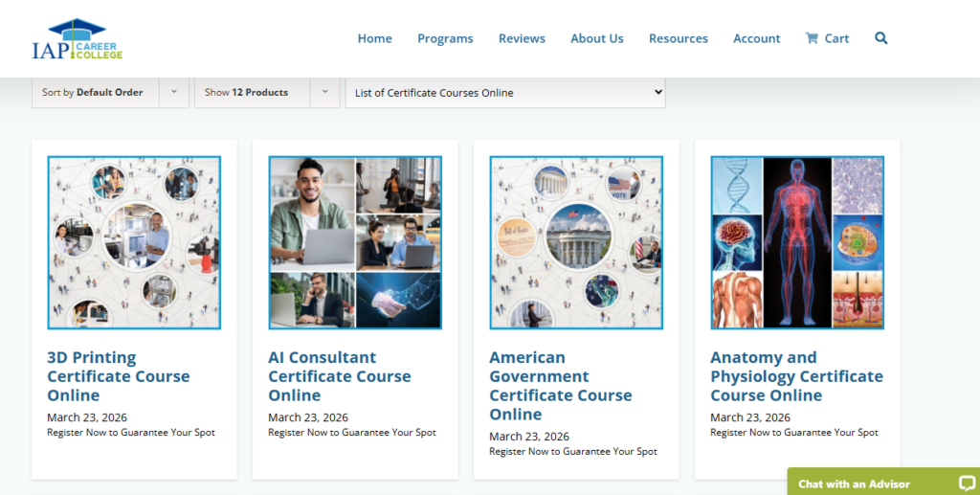Go to the Home menu item
This screenshot has width=980, height=495.
pyautogui.click(x=374, y=38)
